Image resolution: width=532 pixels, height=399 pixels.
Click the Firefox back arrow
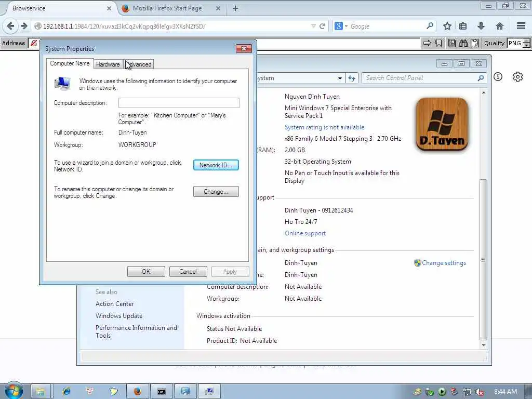(x=10, y=26)
